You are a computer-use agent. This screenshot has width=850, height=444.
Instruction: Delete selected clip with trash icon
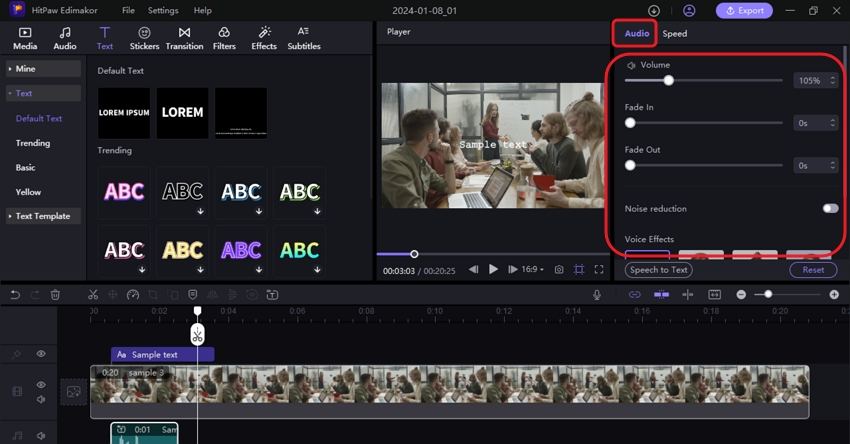click(x=55, y=295)
